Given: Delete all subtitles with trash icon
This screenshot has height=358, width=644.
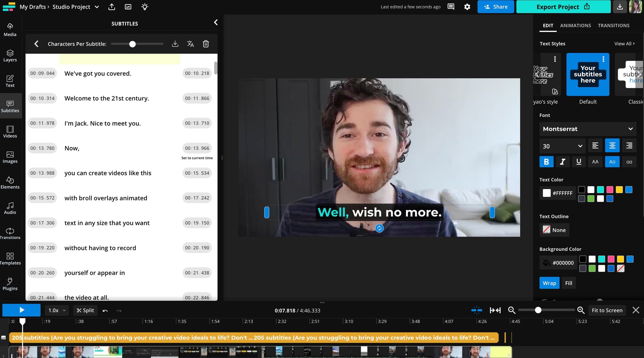Looking at the screenshot, I should 206,44.
